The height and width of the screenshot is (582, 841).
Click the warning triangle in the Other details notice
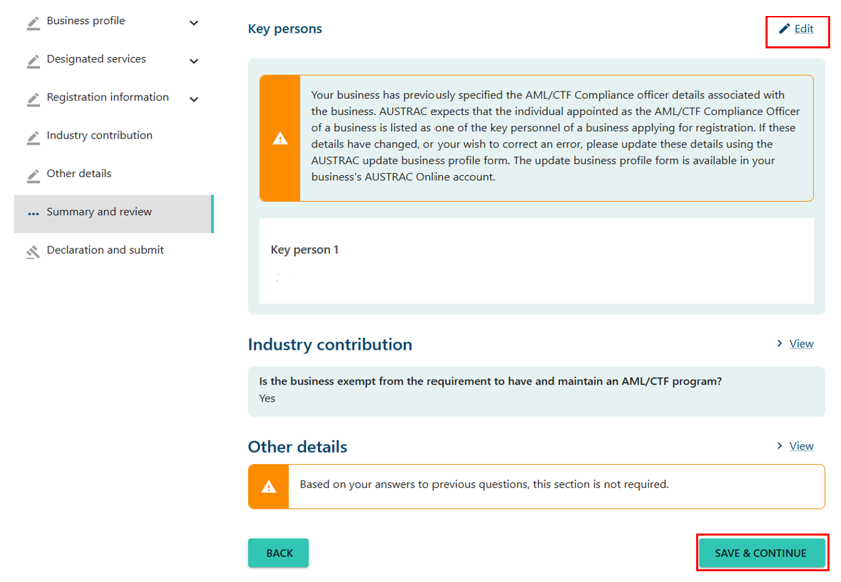tap(268, 486)
